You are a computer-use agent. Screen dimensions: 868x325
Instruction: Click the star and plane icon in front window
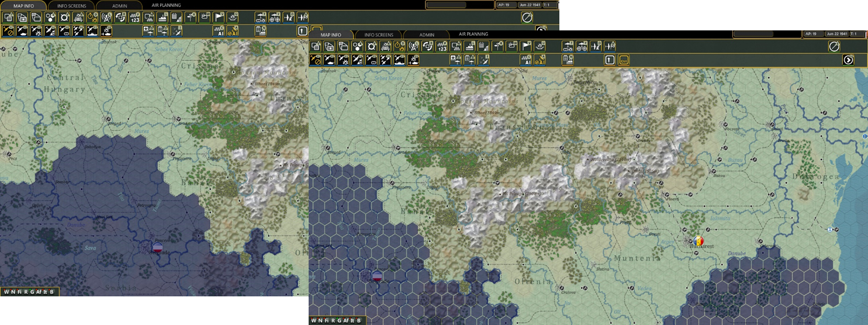point(455,60)
